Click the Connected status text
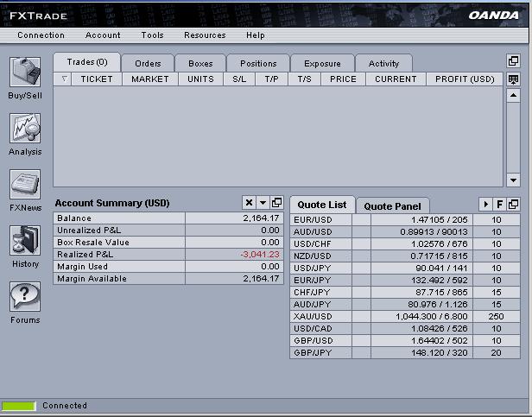This screenshot has height=417, width=532. pos(65,406)
